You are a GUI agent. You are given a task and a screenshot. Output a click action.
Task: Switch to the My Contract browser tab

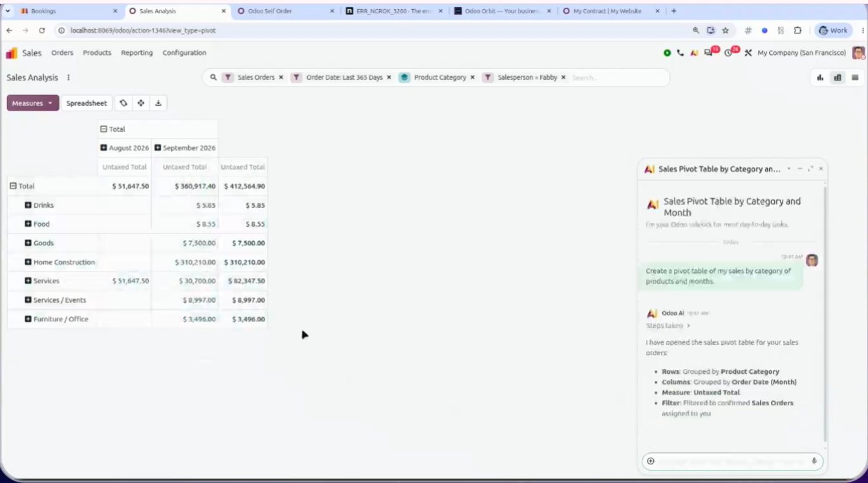611,11
